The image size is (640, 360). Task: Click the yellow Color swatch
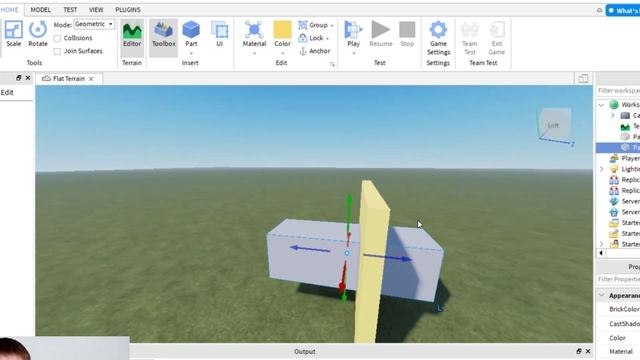click(282, 30)
